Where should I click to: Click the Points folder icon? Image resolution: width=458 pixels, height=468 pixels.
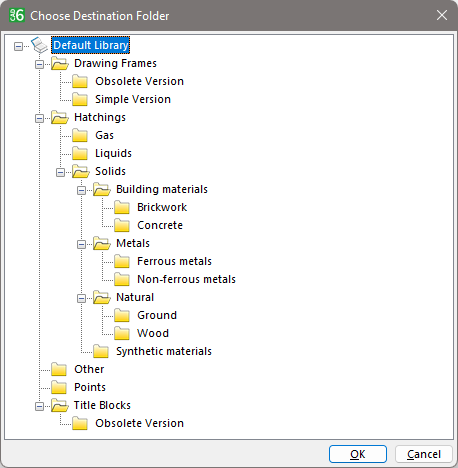coord(59,387)
